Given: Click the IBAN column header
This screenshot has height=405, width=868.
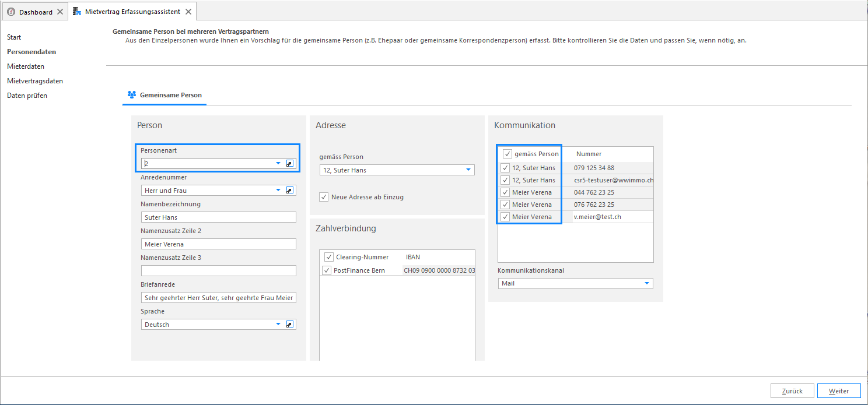Looking at the screenshot, I should click(x=413, y=257).
